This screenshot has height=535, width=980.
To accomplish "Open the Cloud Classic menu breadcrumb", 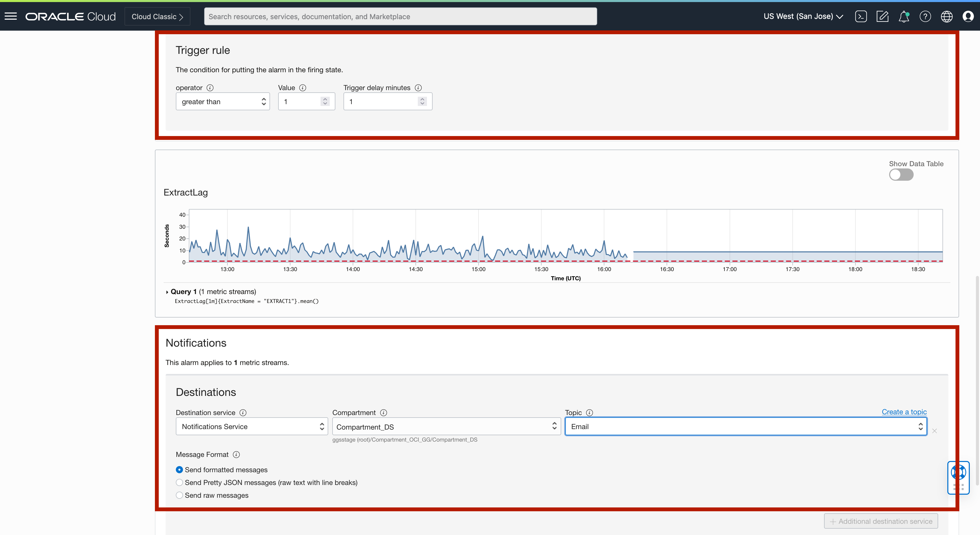I will 157,16.
